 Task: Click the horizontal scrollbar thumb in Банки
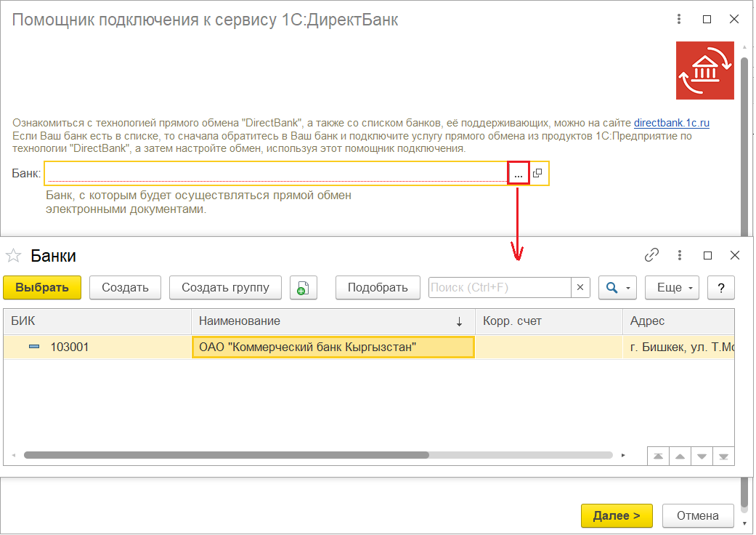pyautogui.click(x=226, y=455)
